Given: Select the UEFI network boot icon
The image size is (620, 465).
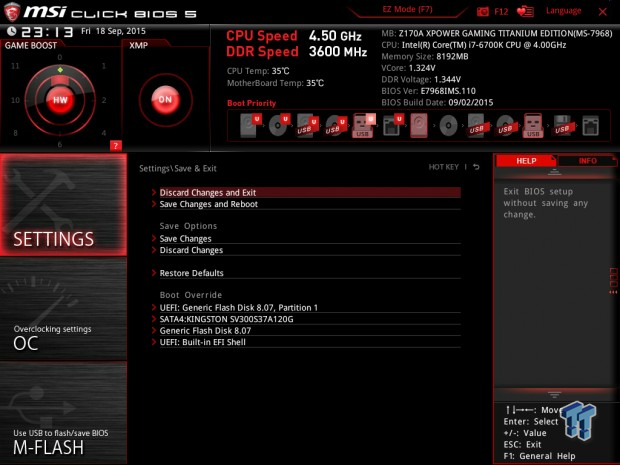Looking at the screenshot, I should pos(393,126).
